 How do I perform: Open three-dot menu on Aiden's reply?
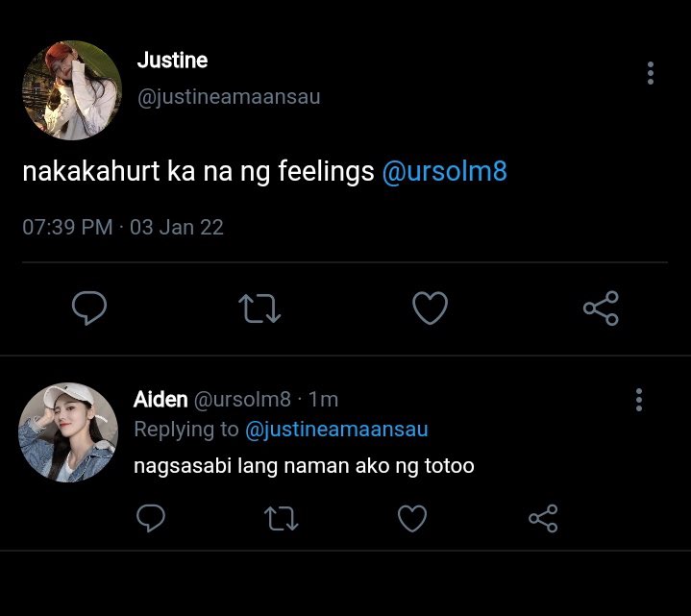click(639, 400)
